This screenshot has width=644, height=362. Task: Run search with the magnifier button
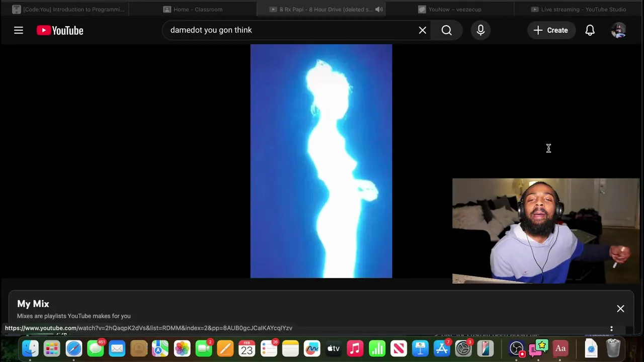coord(447,30)
